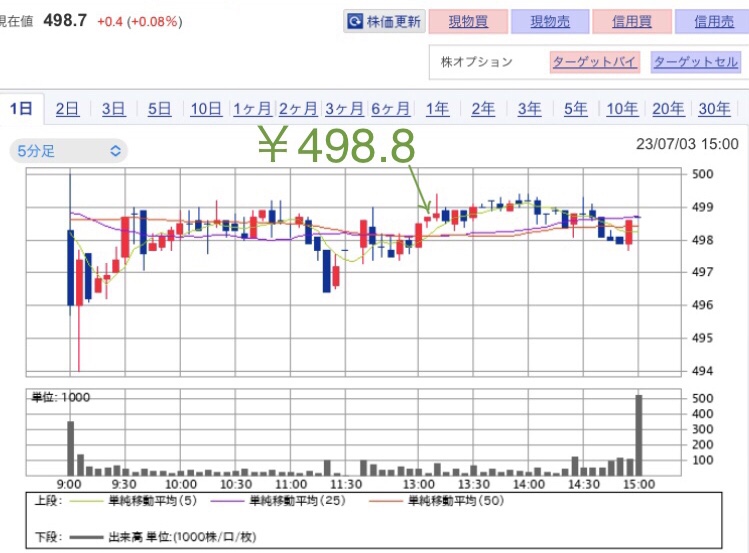The height and width of the screenshot is (553, 749).
Task: Switch to the 2年 chart tab
Action: pos(483,109)
